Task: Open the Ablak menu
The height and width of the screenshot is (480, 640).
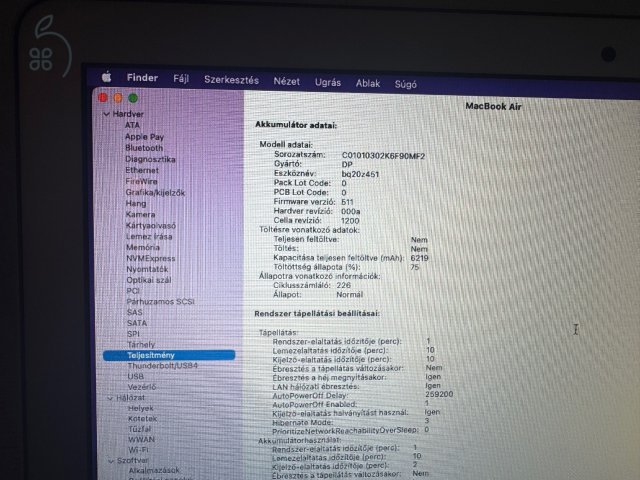Action: [368, 83]
